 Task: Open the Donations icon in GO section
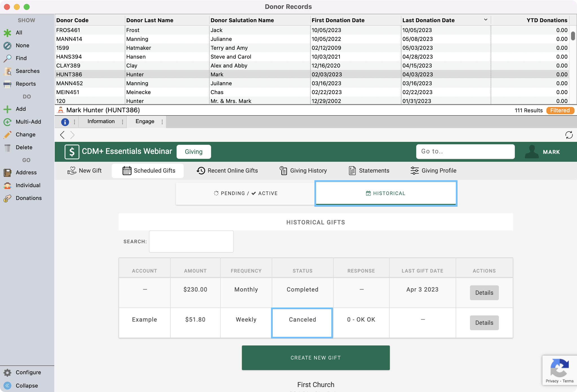(x=8, y=198)
